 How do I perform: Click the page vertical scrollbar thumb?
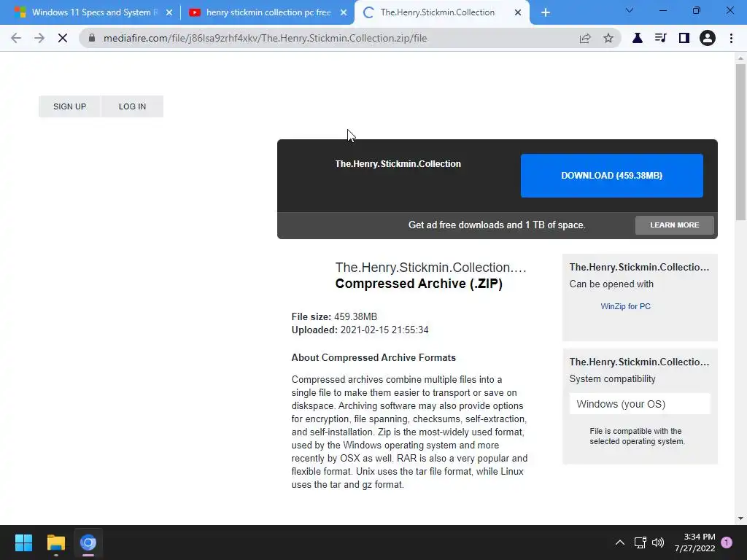pyautogui.click(x=740, y=142)
